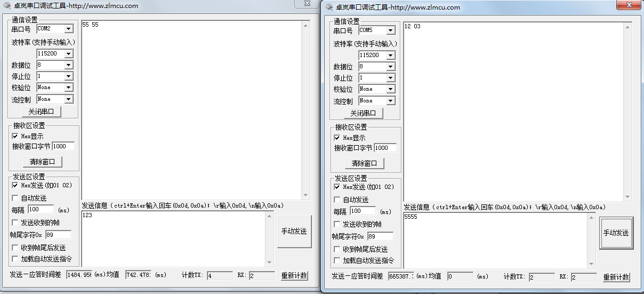Open the COM5 serial port dropdown
The width and height of the screenshot is (644, 294).
[390, 30]
